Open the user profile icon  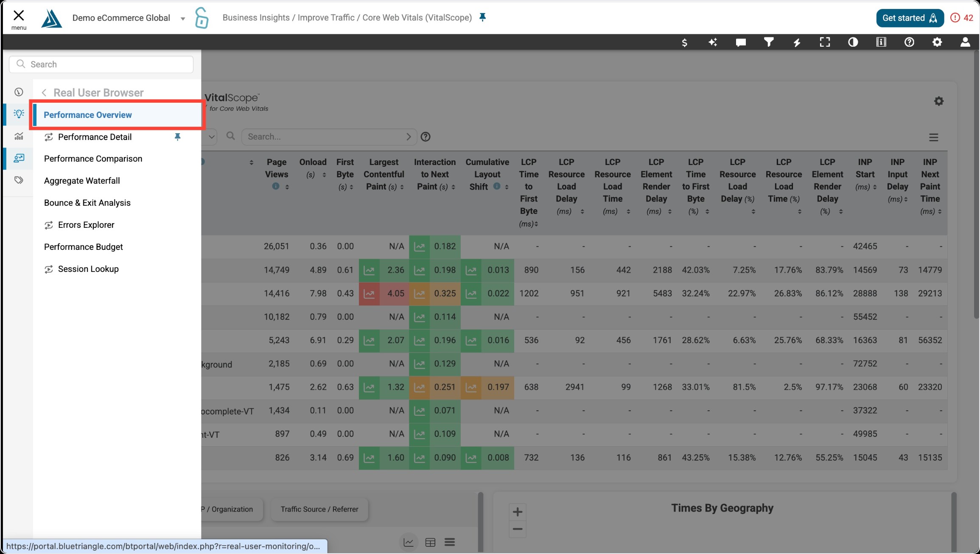coord(965,42)
